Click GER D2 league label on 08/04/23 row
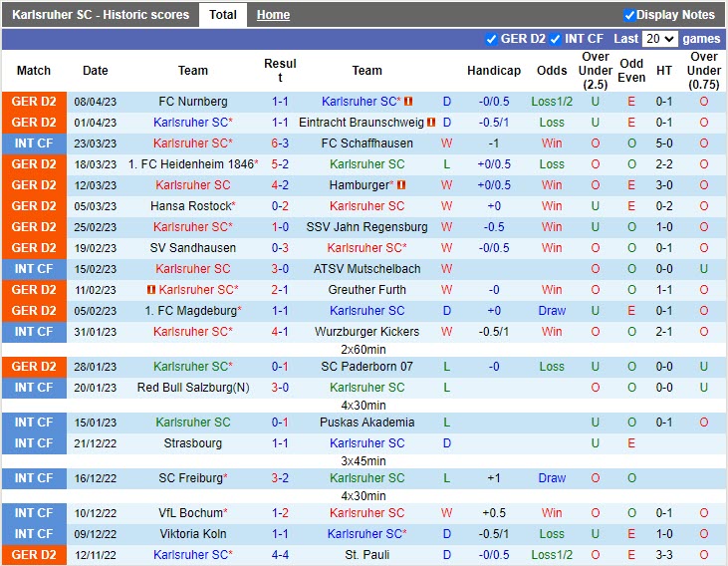728x566 pixels. pyautogui.click(x=34, y=102)
